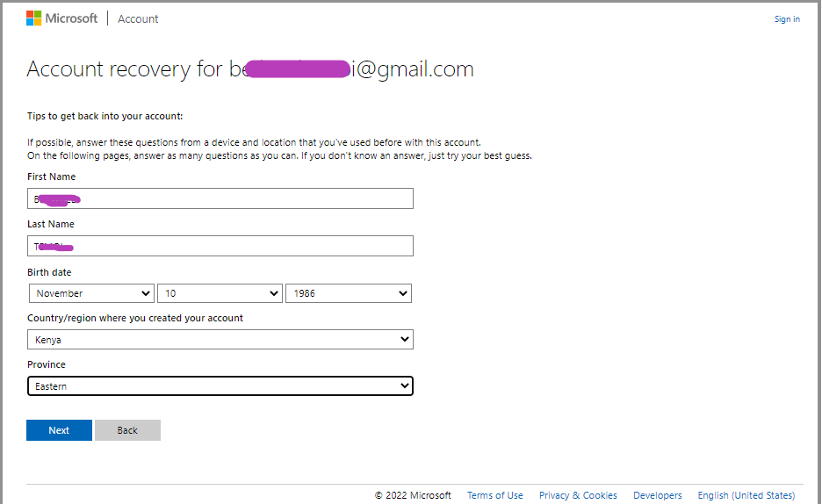Open the Terms of Use footer link
The height and width of the screenshot is (504, 822).
pos(494,495)
